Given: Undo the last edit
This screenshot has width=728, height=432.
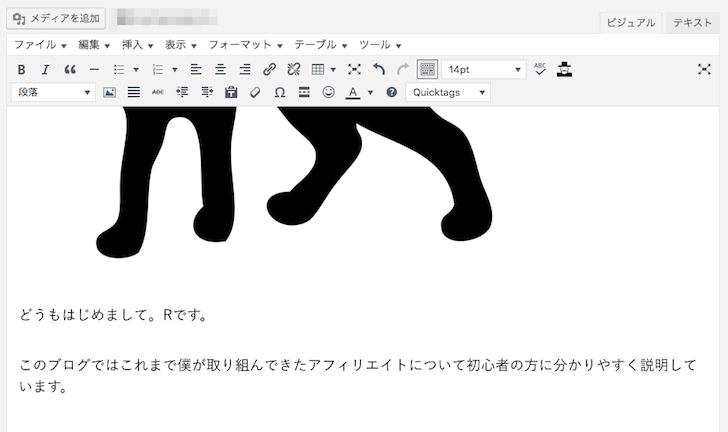Looking at the screenshot, I should (x=379, y=69).
